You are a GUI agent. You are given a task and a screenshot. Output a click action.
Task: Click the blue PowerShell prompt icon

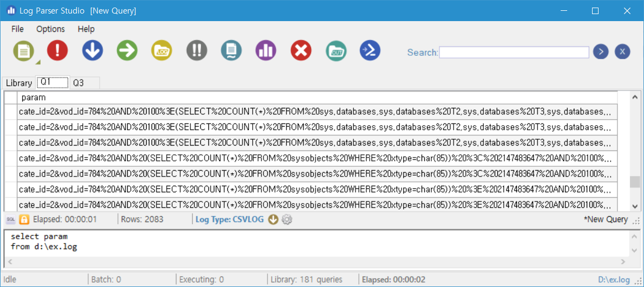tap(370, 50)
